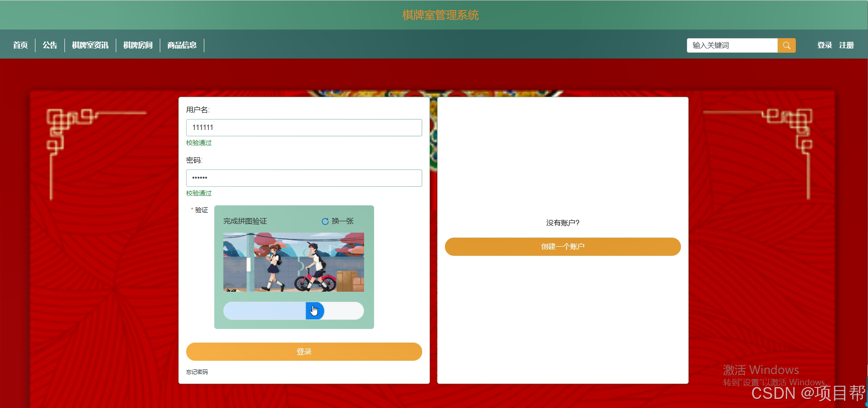Click the blue puzzle slider handle
This screenshot has width=868, height=408.
pos(315,311)
